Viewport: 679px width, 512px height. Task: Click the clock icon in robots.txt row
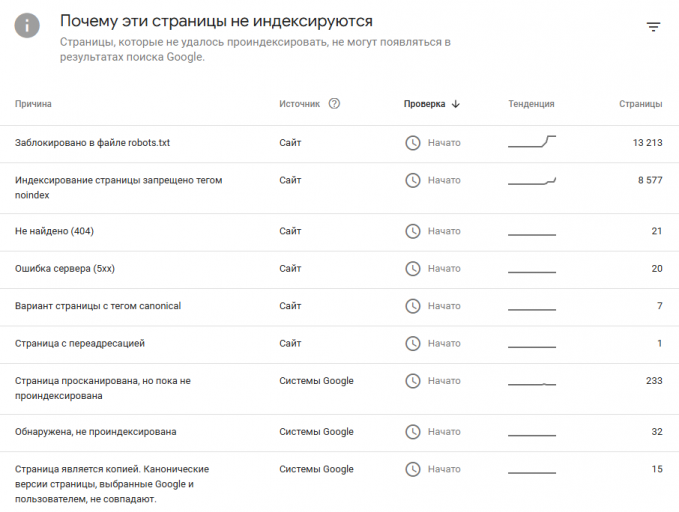click(x=412, y=143)
